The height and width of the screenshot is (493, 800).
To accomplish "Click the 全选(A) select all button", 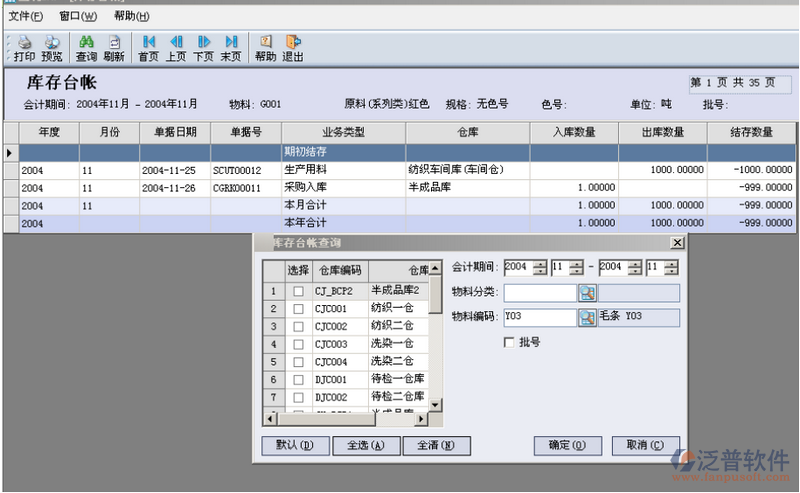I will click(365, 445).
